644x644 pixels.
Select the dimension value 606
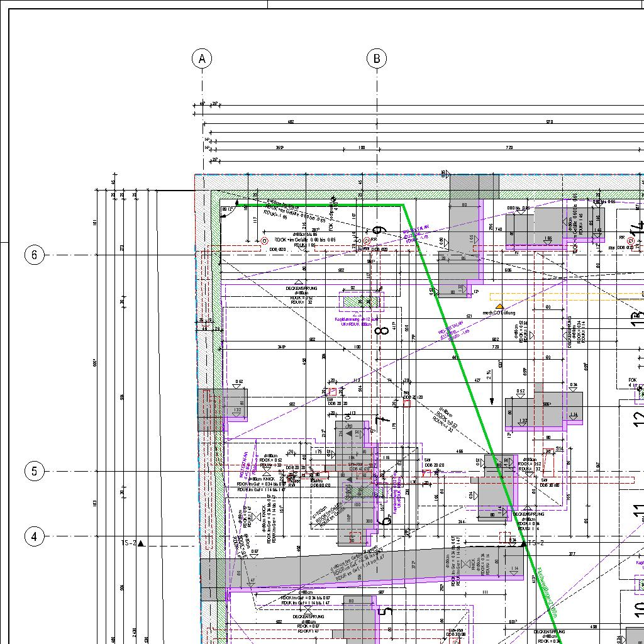(508, 270)
